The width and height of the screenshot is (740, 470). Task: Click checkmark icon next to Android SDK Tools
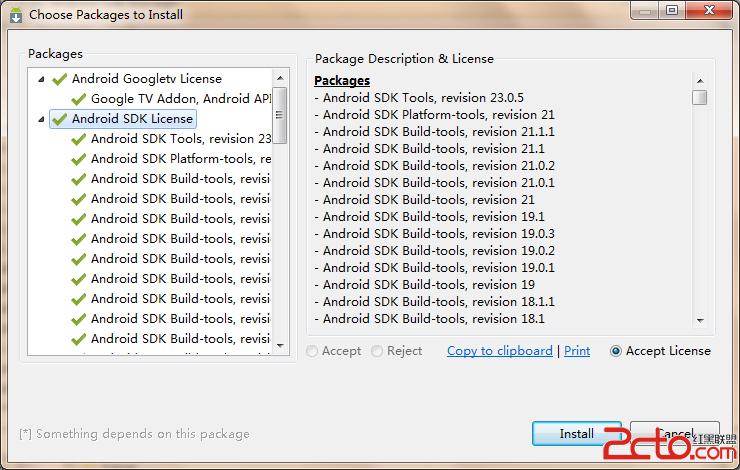[79, 139]
